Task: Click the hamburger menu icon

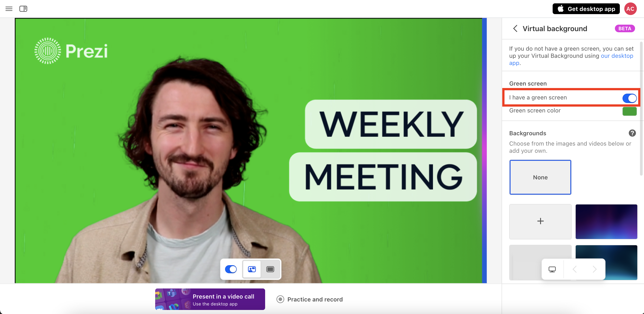Action: coord(9,9)
